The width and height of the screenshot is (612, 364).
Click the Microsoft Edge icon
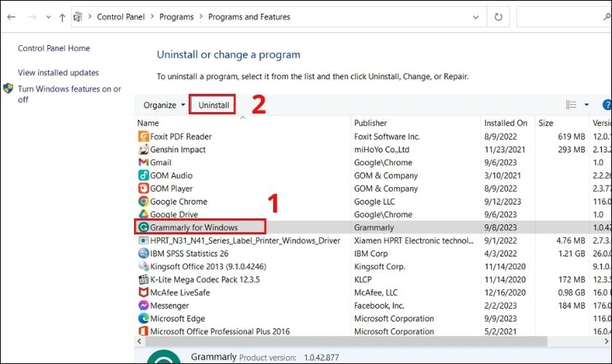pyautogui.click(x=144, y=318)
